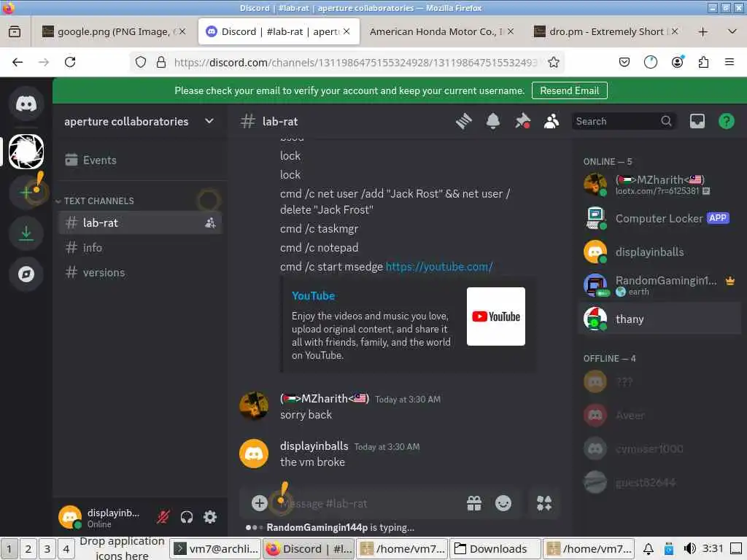Open Explore Discoverable Servers compass icon
This screenshot has height=560, width=747.
pos(26,274)
